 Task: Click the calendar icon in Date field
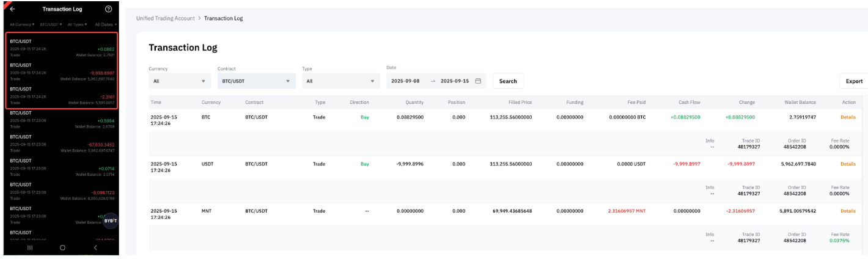[x=478, y=81]
